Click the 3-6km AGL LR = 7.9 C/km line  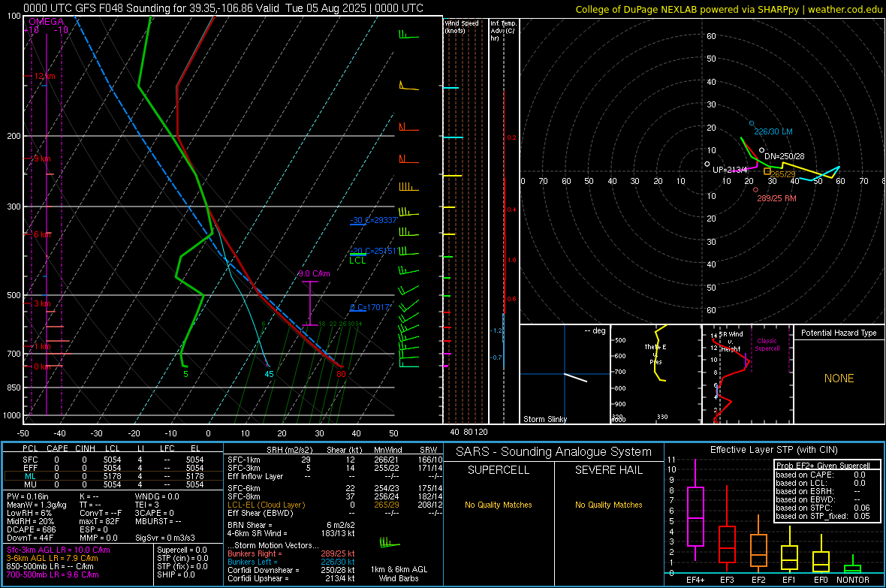pos(52,557)
